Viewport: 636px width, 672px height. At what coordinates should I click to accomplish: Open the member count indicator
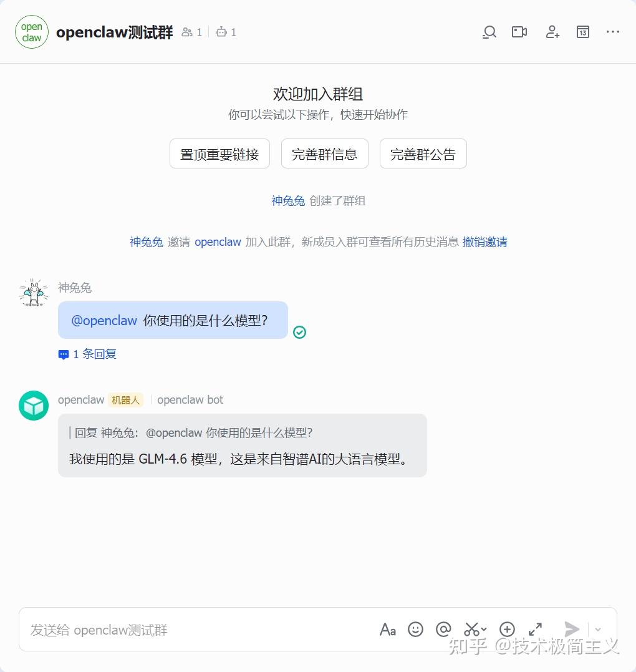pos(191,32)
